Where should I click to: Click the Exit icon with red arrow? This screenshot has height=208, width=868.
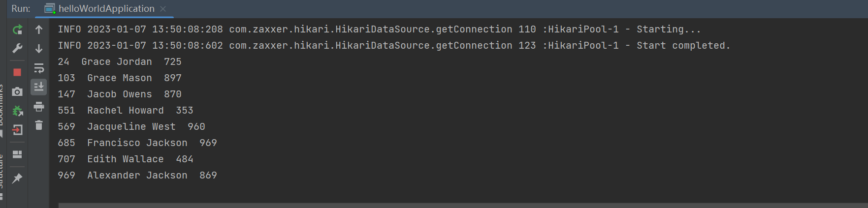(17, 130)
